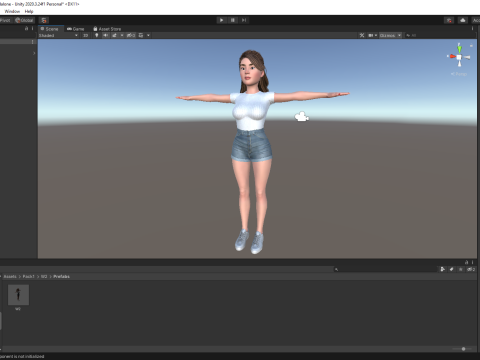Click the center cube of the orientation gizmo

459,57
